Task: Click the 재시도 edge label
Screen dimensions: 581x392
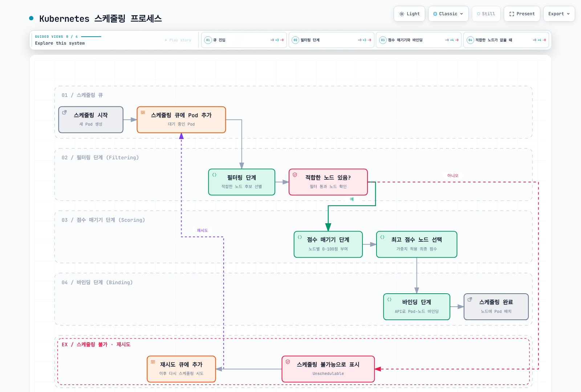Action: [202, 230]
